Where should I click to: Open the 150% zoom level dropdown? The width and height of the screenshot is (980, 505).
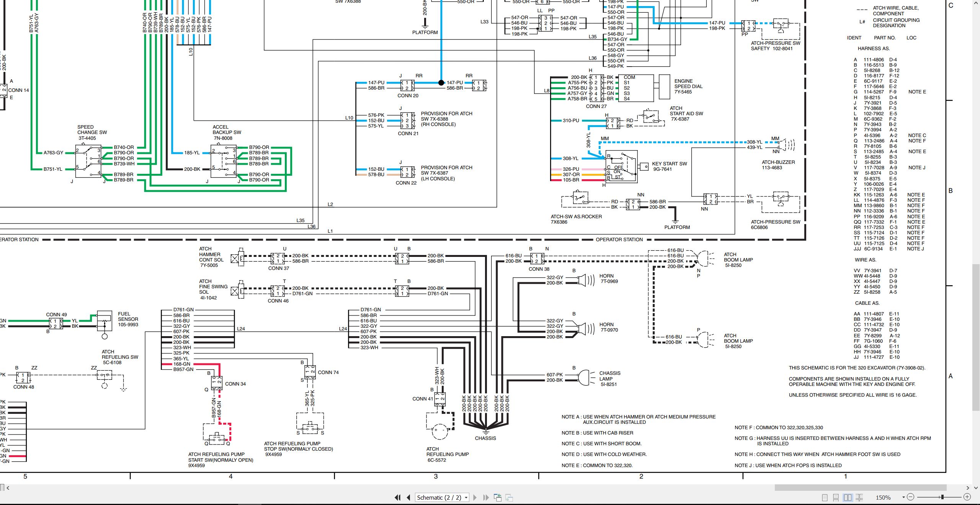[x=903, y=497]
